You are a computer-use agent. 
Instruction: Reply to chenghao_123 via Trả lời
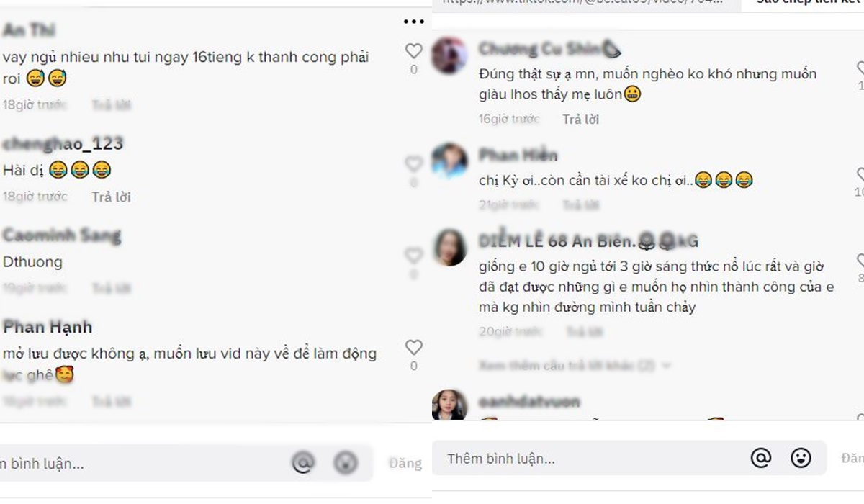(111, 197)
